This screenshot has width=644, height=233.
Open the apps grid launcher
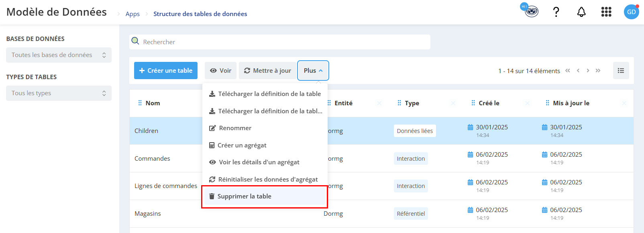606,12
